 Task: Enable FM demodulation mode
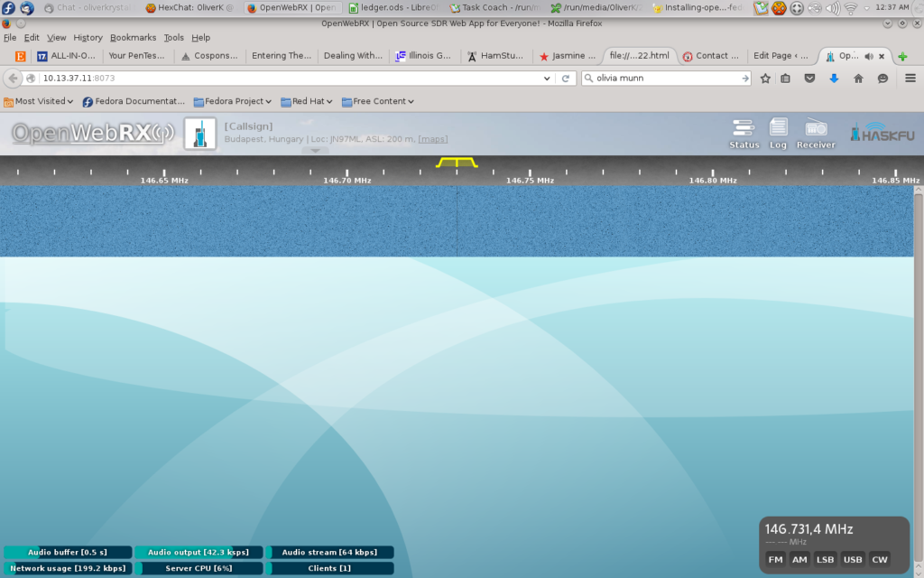775,559
